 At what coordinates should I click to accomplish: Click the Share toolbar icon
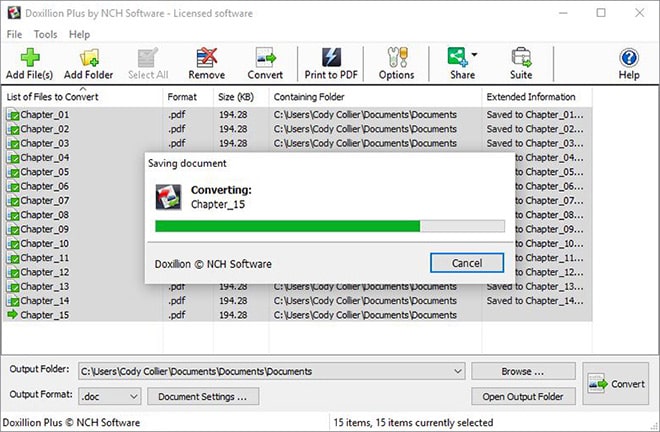click(458, 57)
